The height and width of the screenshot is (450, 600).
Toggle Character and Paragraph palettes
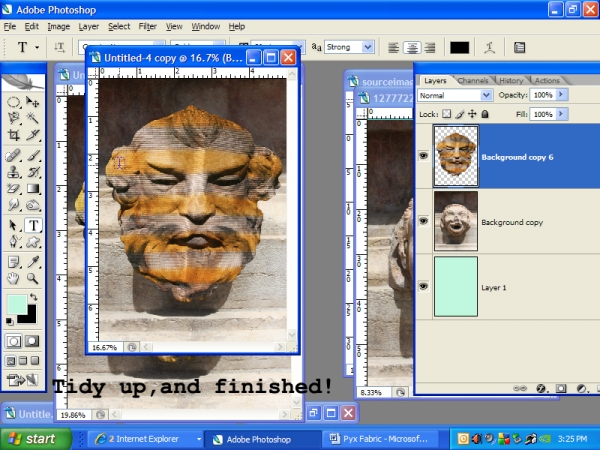pos(519,47)
